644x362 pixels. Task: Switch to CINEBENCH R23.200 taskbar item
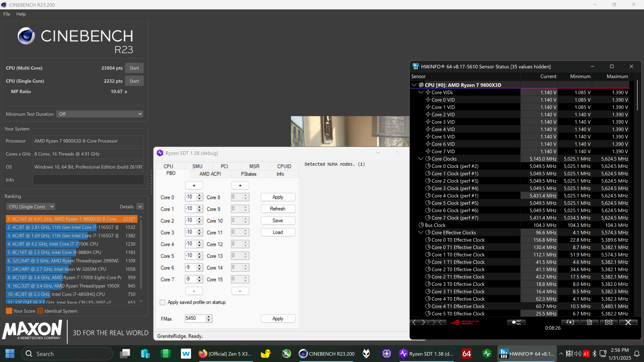tap(327, 354)
